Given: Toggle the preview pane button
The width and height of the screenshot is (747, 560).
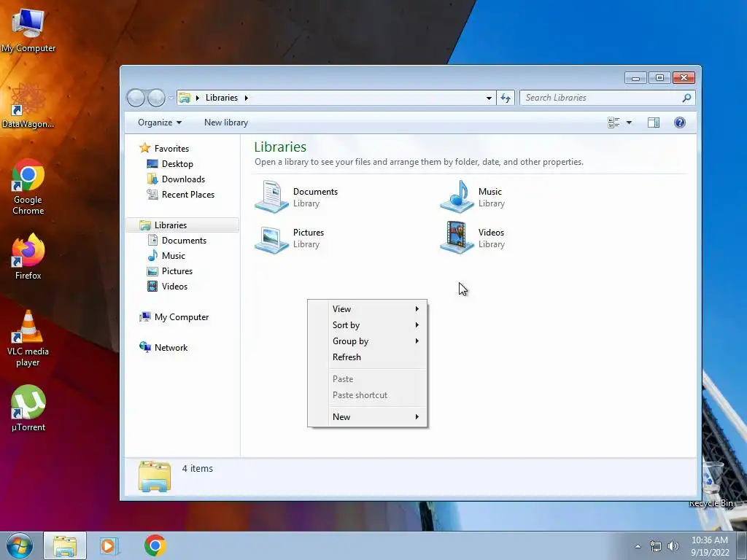Looking at the screenshot, I should [654, 122].
